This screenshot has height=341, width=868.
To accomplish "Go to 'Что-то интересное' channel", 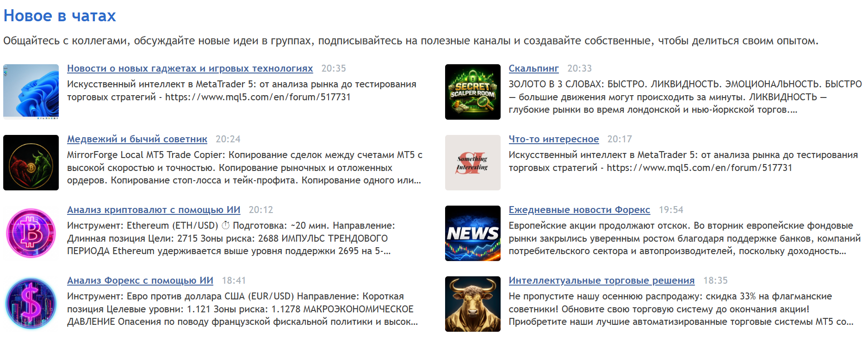I will tap(554, 139).
